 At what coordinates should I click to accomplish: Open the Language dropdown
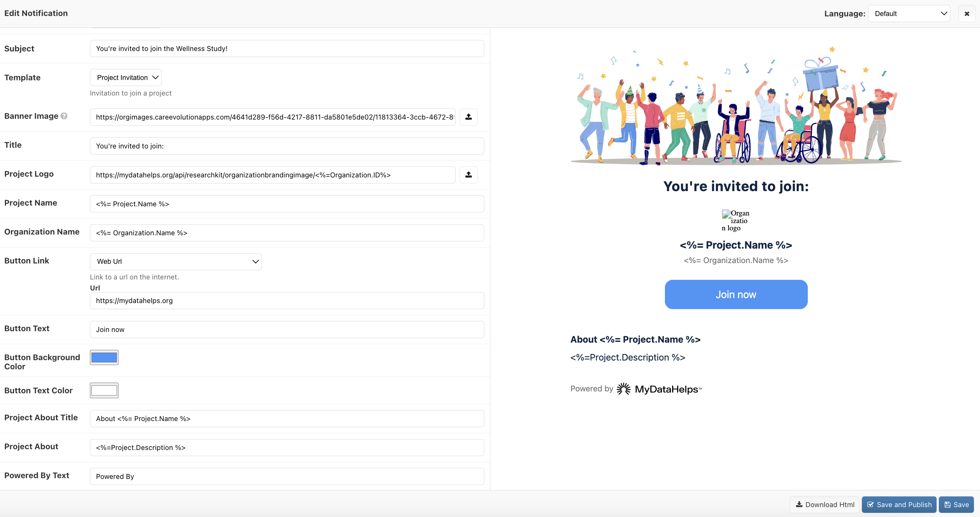(909, 14)
